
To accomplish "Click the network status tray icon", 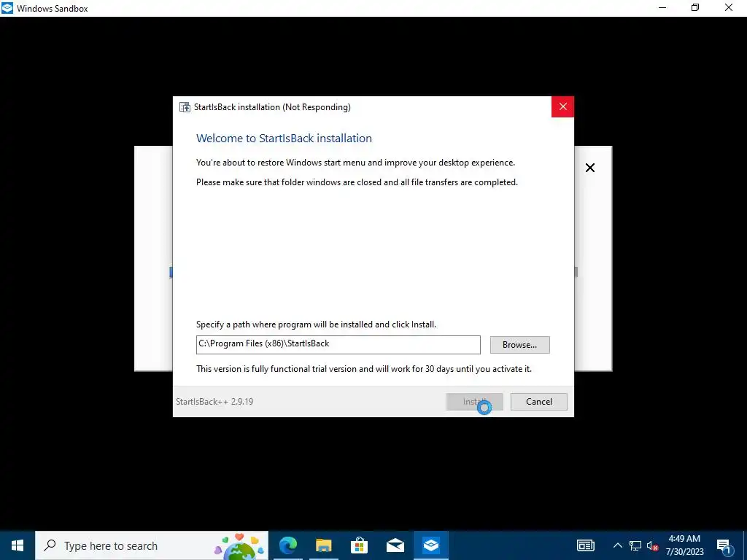I will 635,545.
